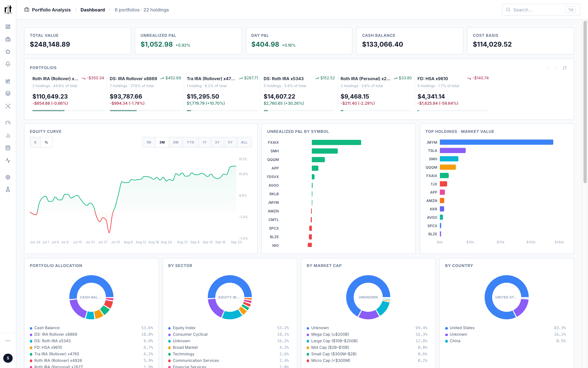The width and height of the screenshot is (588, 368).
Task: Open the Tra IRA (Rollover) portfolio card
Action: [x=222, y=93]
